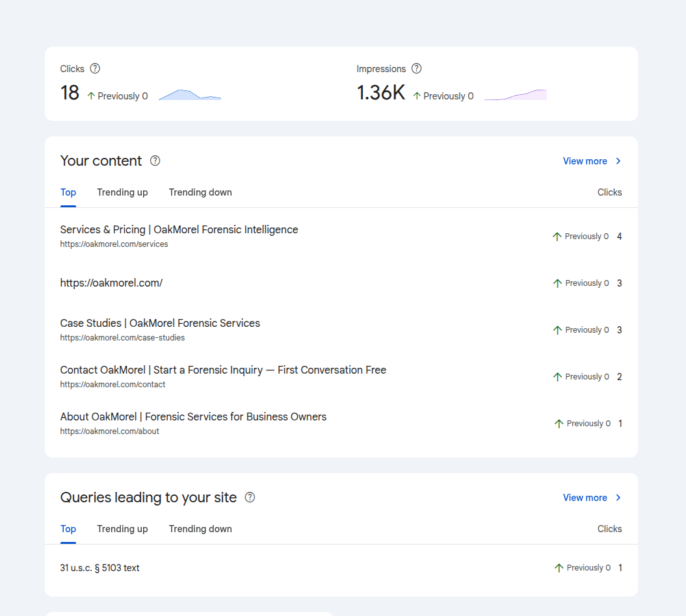The image size is (686, 616).
Task: Open About OakMorel page entry
Action: [x=193, y=417]
